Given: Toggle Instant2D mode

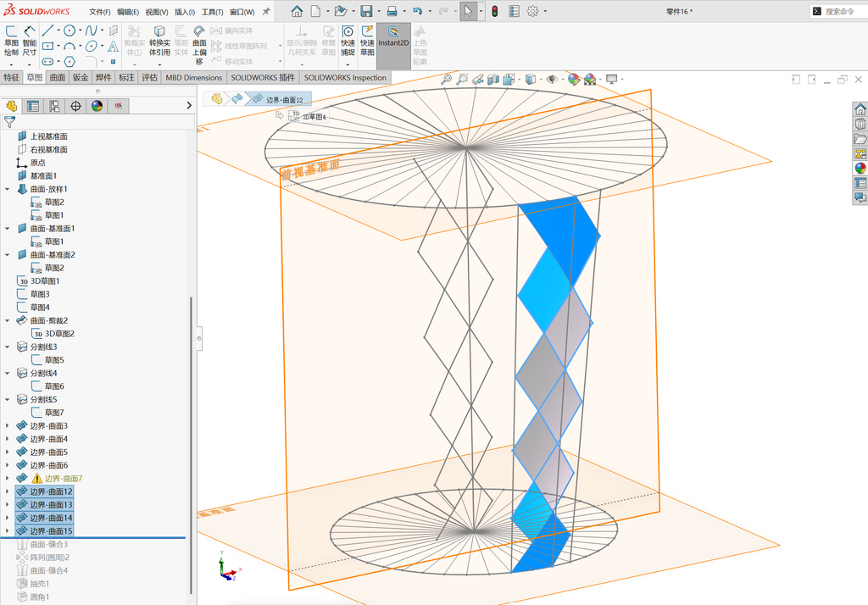Looking at the screenshot, I should (393, 46).
